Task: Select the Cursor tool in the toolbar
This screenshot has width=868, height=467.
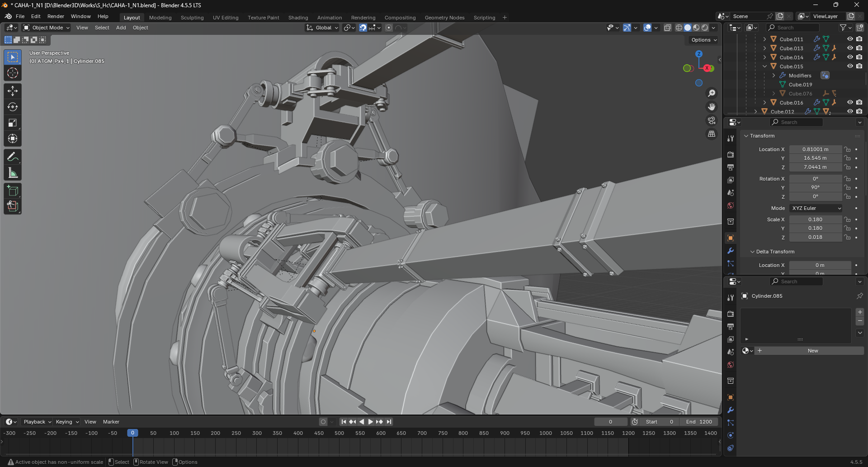Action: click(13, 73)
